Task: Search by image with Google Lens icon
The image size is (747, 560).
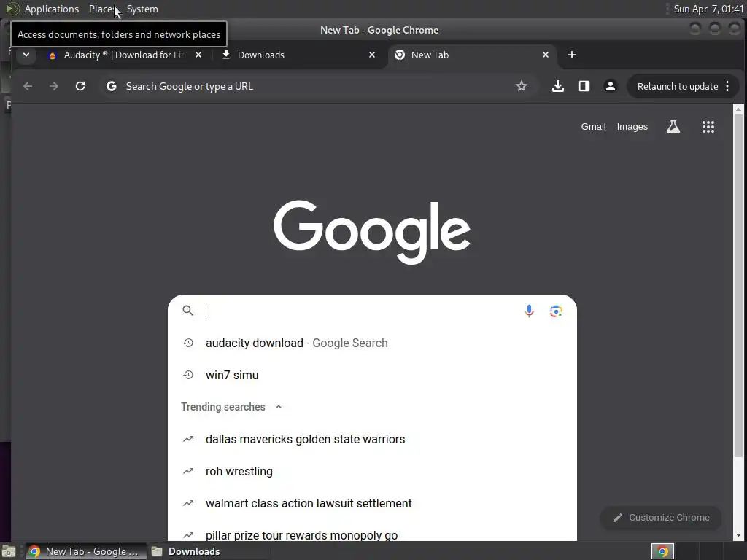Action: pyautogui.click(x=556, y=311)
